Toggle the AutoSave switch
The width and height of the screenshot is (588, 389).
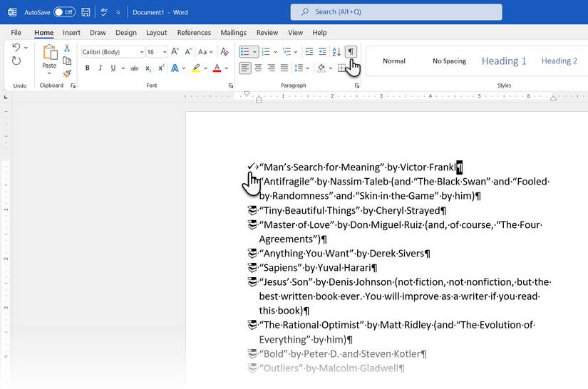click(64, 12)
